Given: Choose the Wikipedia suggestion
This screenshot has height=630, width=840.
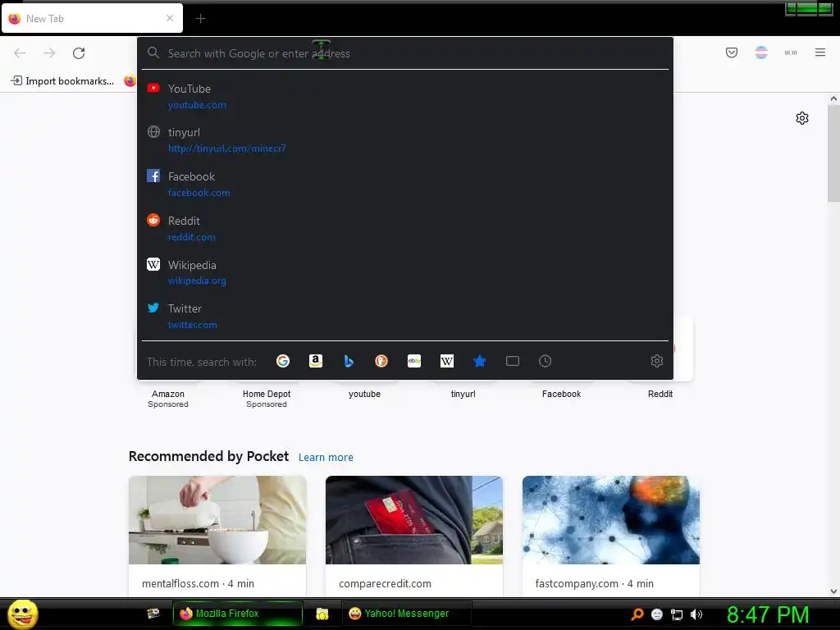Looking at the screenshot, I should tap(405, 272).
